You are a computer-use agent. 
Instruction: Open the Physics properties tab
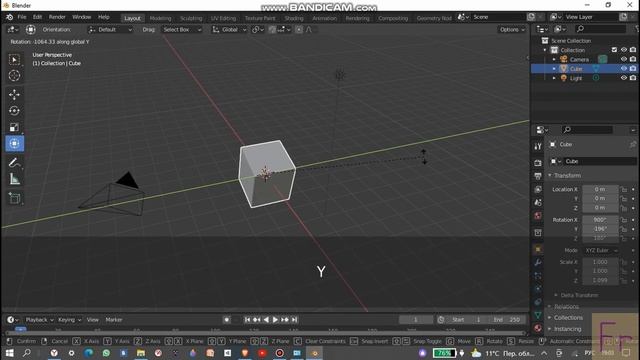[x=538, y=289]
